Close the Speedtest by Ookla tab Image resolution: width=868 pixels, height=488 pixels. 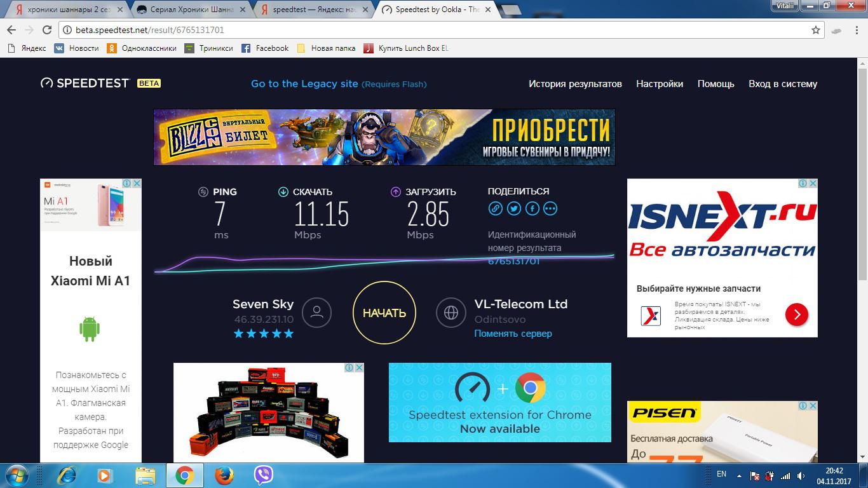(x=488, y=10)
